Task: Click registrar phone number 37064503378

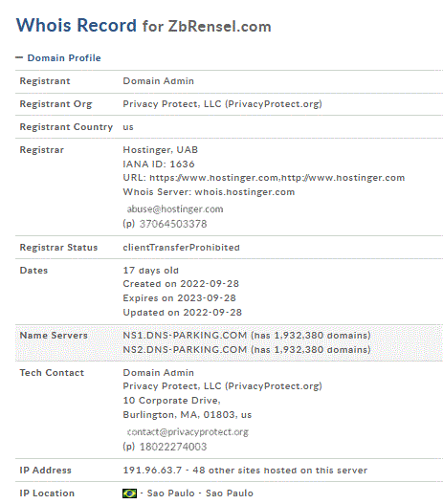Action: coord(173,224)
